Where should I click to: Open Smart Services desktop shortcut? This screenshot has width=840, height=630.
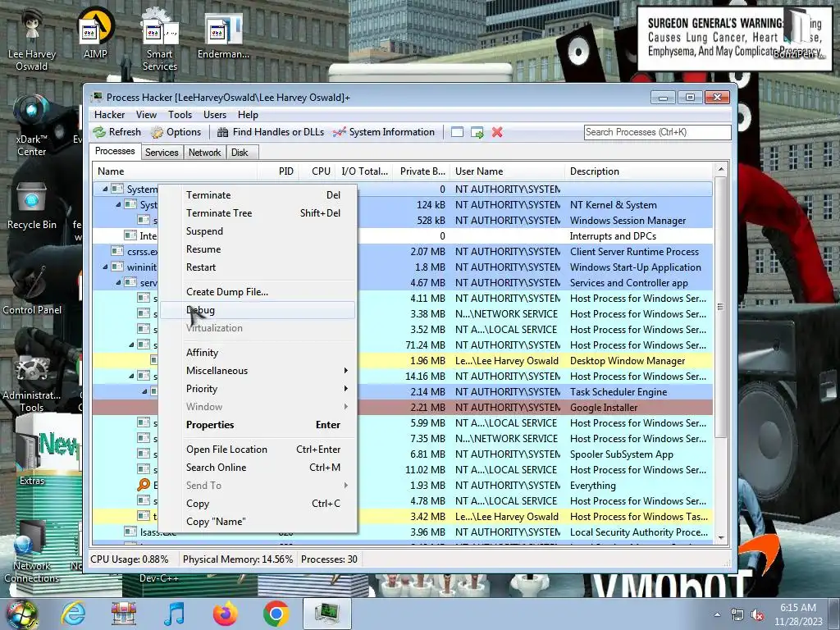click(160, 39)
